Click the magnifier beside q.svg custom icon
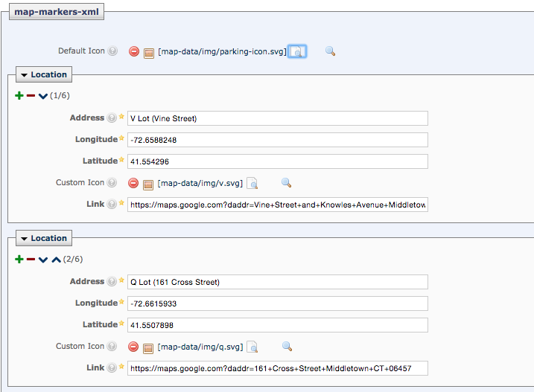The image size is (534, 392). (x=287, y=347)
